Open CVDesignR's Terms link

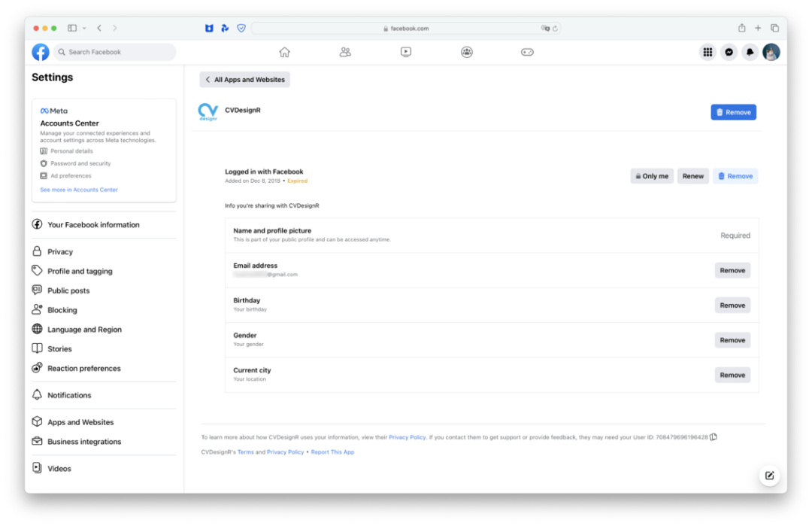tap(245, 452)
